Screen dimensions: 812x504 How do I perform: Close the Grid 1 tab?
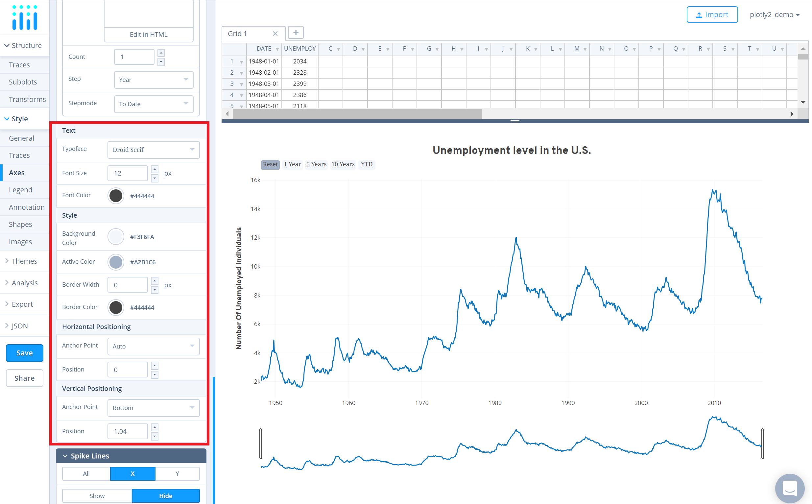click(275, 34)
